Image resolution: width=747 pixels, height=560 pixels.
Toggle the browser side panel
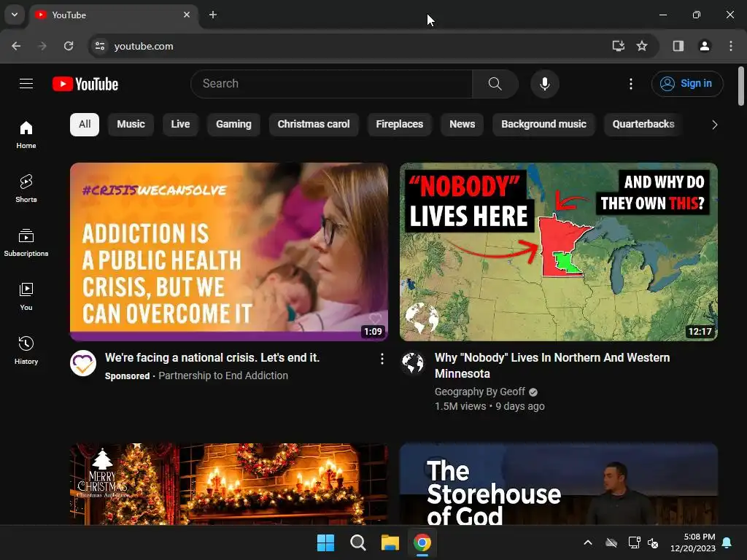[678, 46]
